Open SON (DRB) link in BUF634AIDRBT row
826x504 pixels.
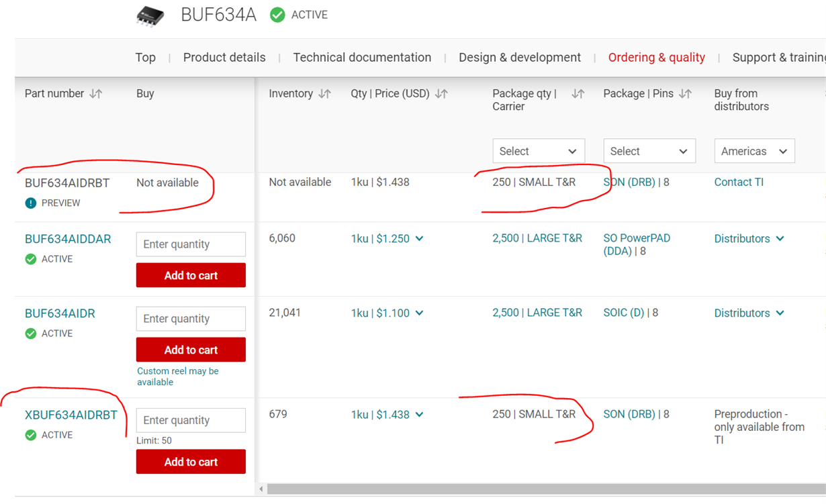pyautogui.click(x=629, y=182)
